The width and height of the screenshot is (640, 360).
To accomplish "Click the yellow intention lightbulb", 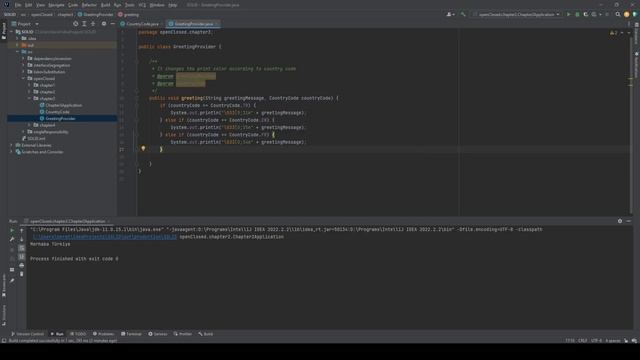I will tap(143, 149).
